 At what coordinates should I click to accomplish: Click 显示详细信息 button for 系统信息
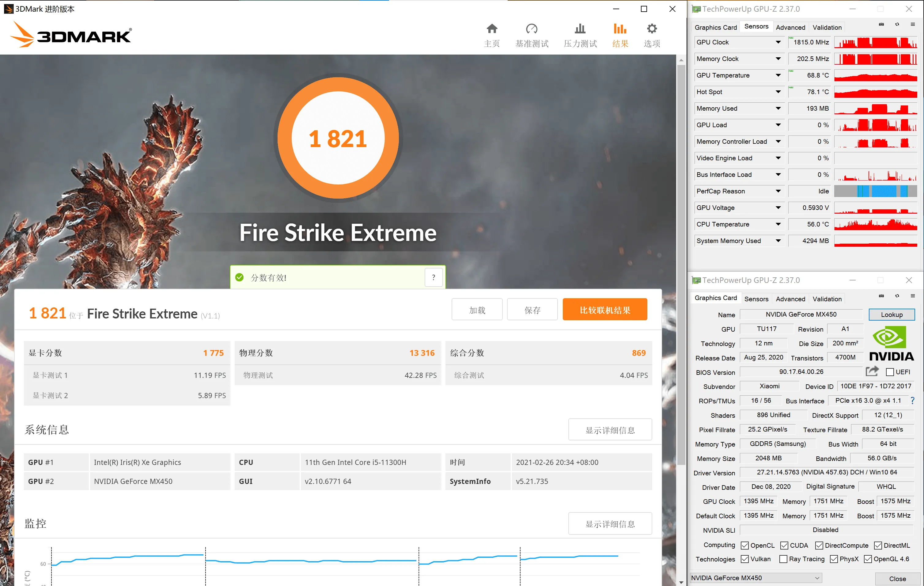(x=610, y=429)
